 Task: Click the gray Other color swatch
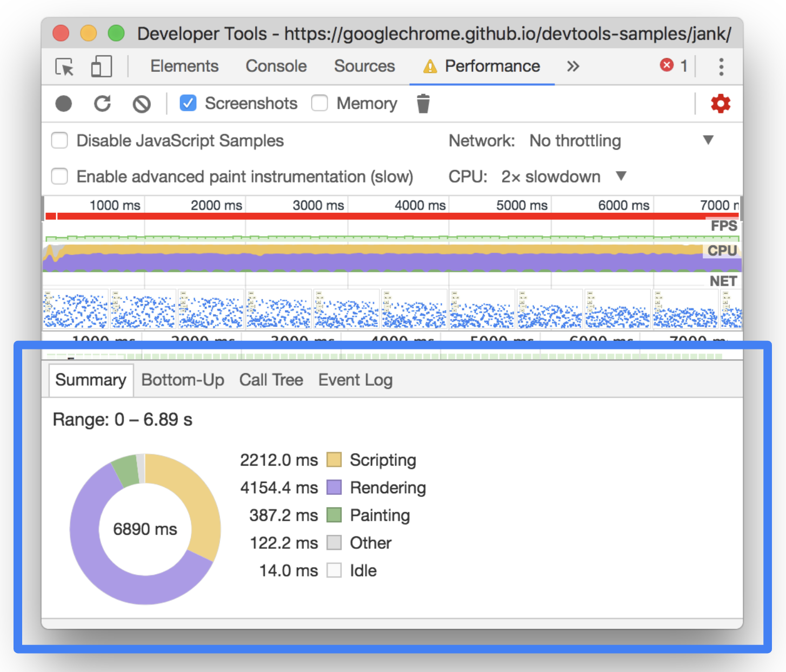click(334, 542)
